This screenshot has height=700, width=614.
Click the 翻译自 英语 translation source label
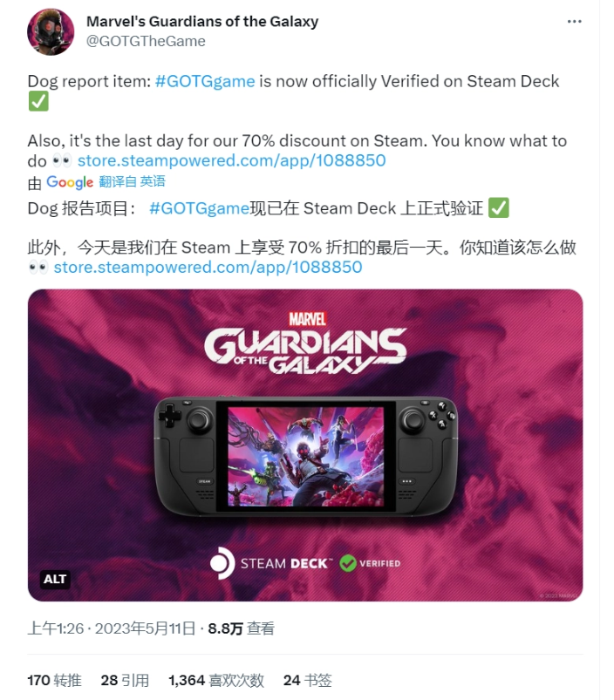pos(133,181)
